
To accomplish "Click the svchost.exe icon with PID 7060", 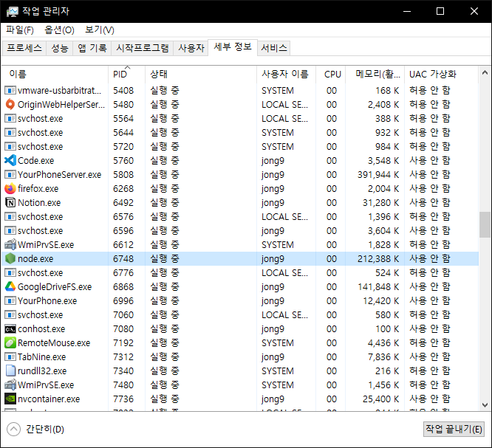I will [x=10, y=314].
